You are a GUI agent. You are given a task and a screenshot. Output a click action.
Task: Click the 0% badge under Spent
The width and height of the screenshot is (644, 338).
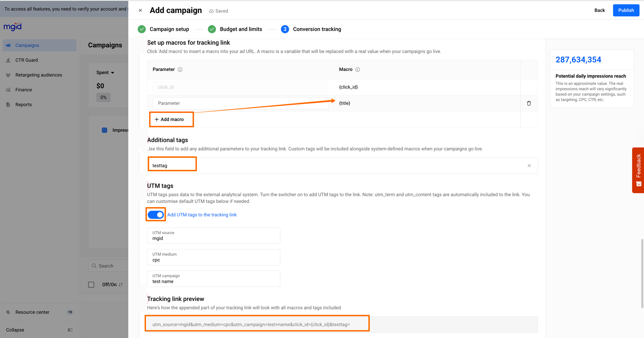pos(103,97)
